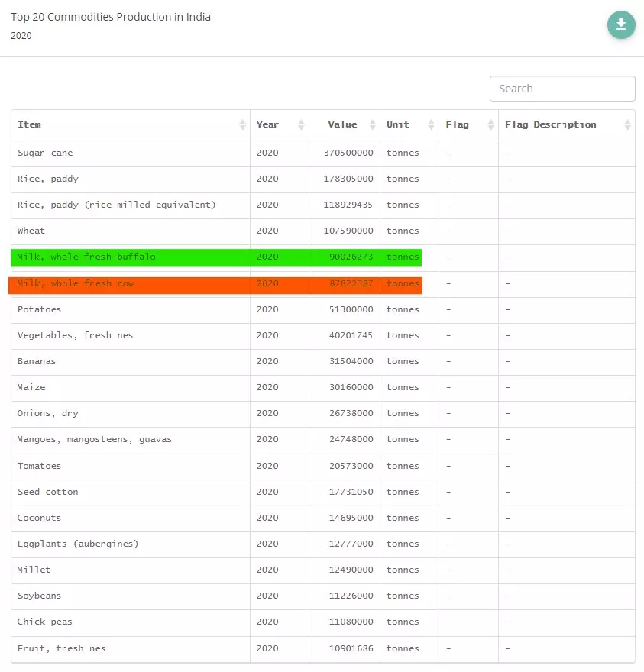Select the Tomatoes item cell
This screenshot has width=644, height=672.
pyautogui.click(x=131, y=467)
